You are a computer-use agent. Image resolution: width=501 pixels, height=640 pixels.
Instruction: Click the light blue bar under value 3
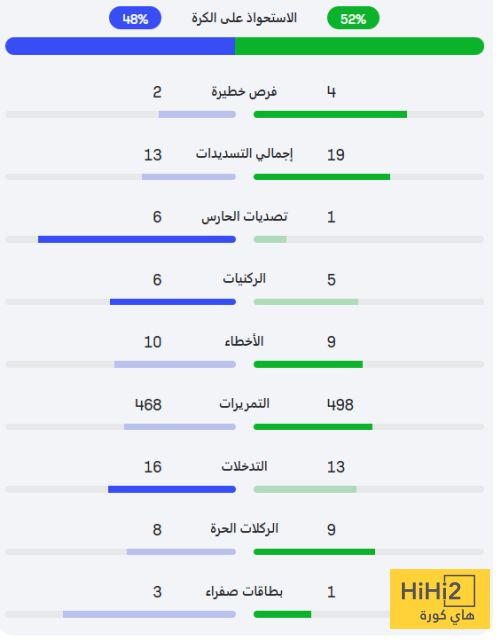149,614
